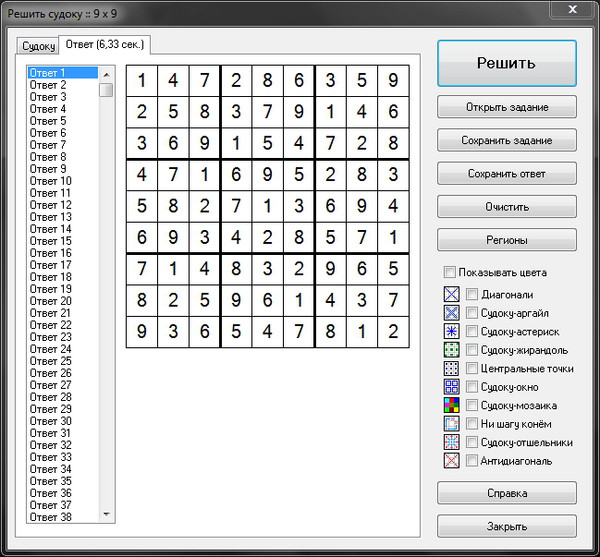Open help via Справка button

[507, 493]
